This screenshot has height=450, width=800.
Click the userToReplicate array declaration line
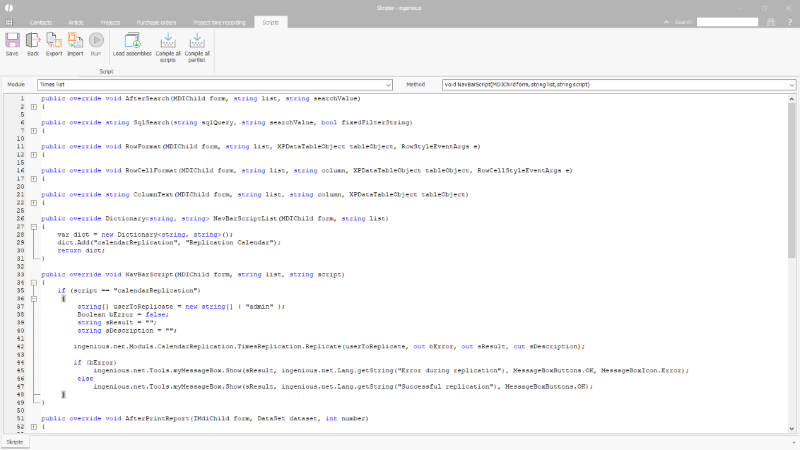coord(181,307)
